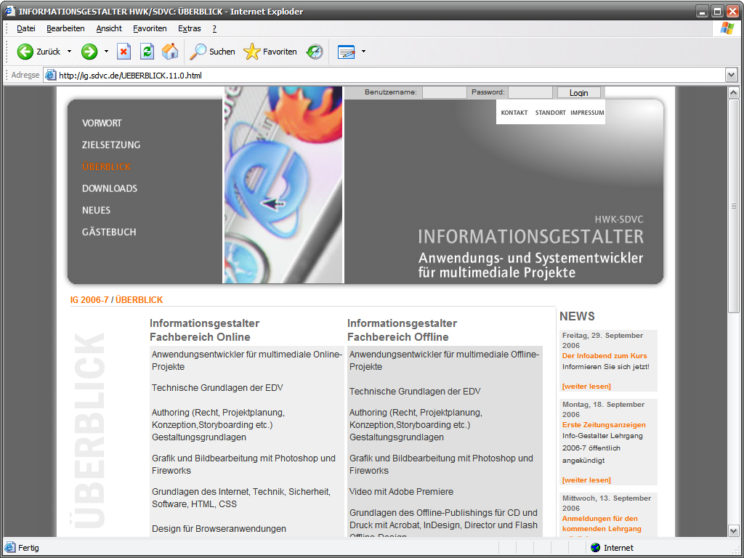Open news 'Anmeldungen für den kommenden Lehrgang'
Image resolution: width=744 pixels, height=558 pixels.
point(602,523)
